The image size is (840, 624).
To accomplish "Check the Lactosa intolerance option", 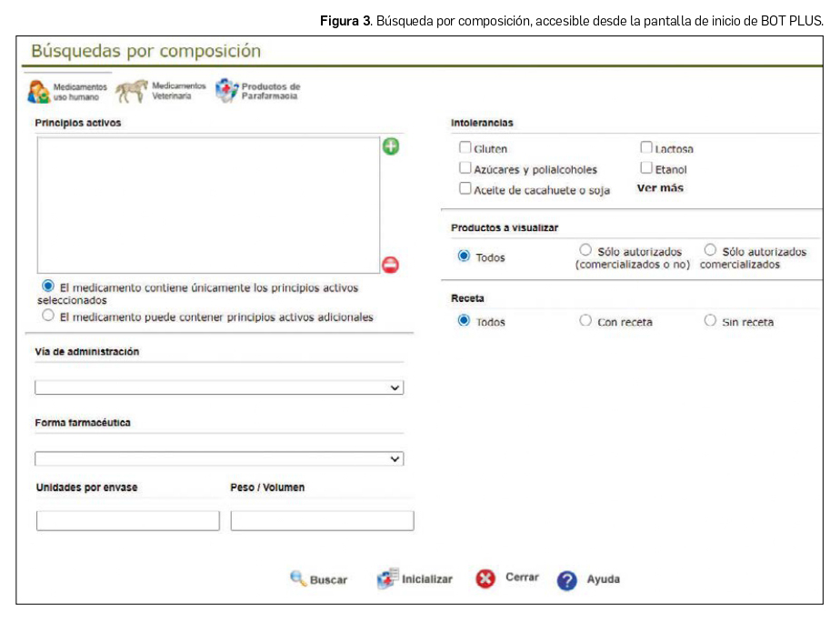I will 647,146.
